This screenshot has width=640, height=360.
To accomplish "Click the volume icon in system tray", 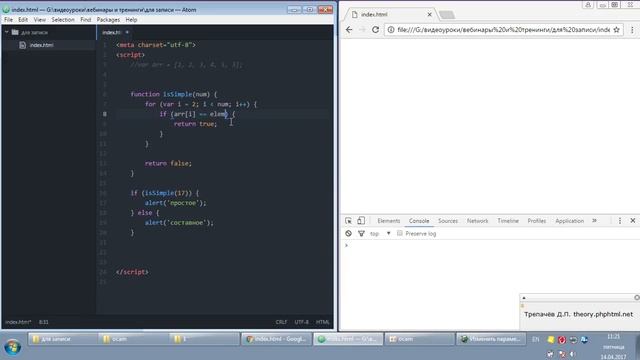I will pyautogui.click(x=573, y=354).
